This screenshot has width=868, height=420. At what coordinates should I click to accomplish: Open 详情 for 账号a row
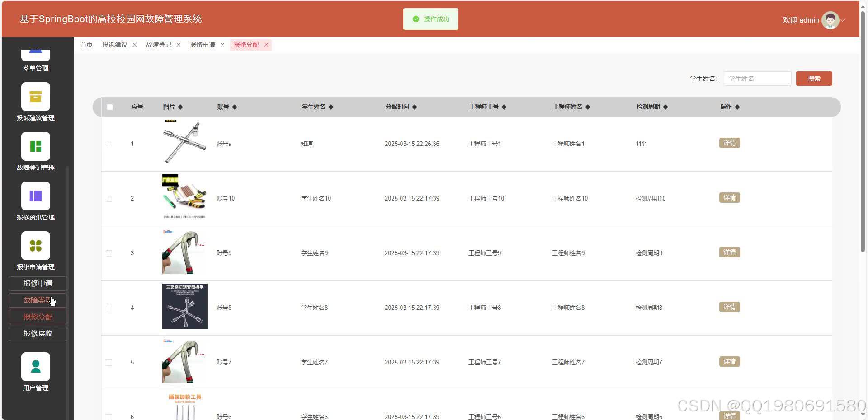(x=729, y=143)
